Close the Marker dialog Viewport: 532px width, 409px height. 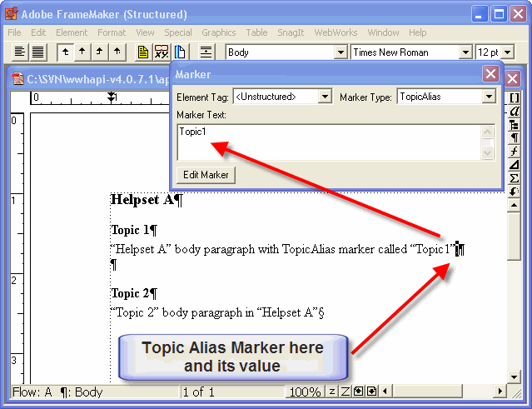click(490, 74)
